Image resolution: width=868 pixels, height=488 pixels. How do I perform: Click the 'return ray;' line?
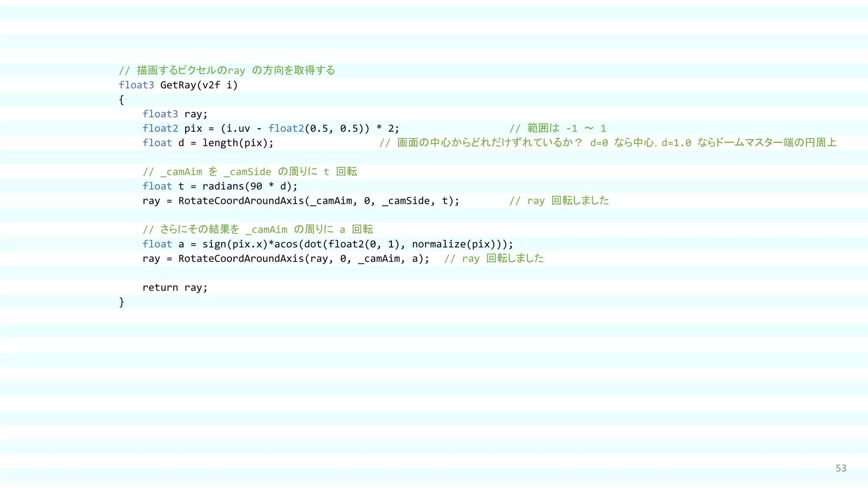pyautogui.click(x=175, y=288)
